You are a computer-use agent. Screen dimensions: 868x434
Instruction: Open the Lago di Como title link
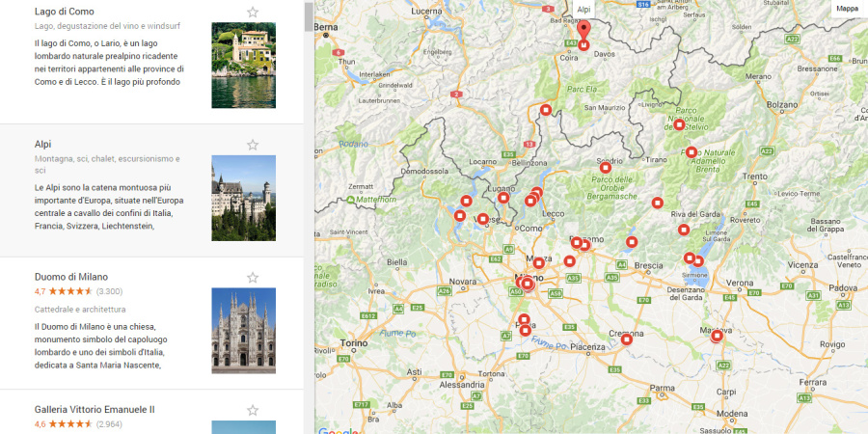coord(65,12)
